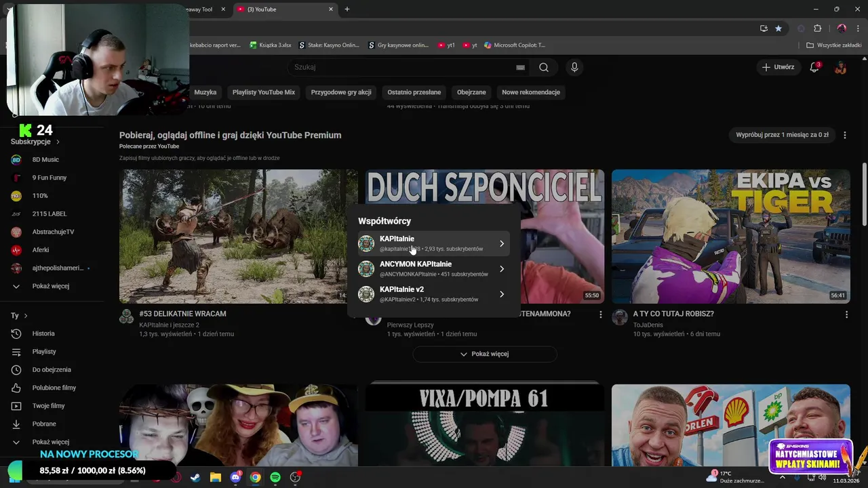This screenshot has width=868, height=488.
Task: Open the Aferki channel
Action: pos(41,250)
